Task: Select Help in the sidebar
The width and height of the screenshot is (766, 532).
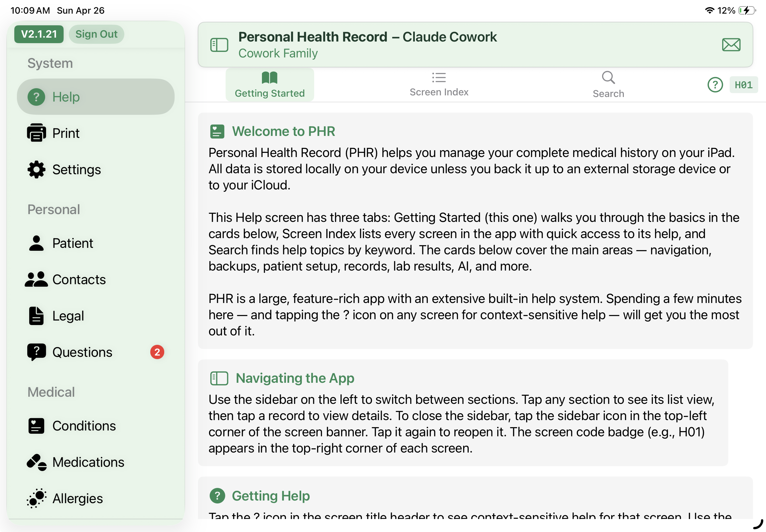Action: 96,97
